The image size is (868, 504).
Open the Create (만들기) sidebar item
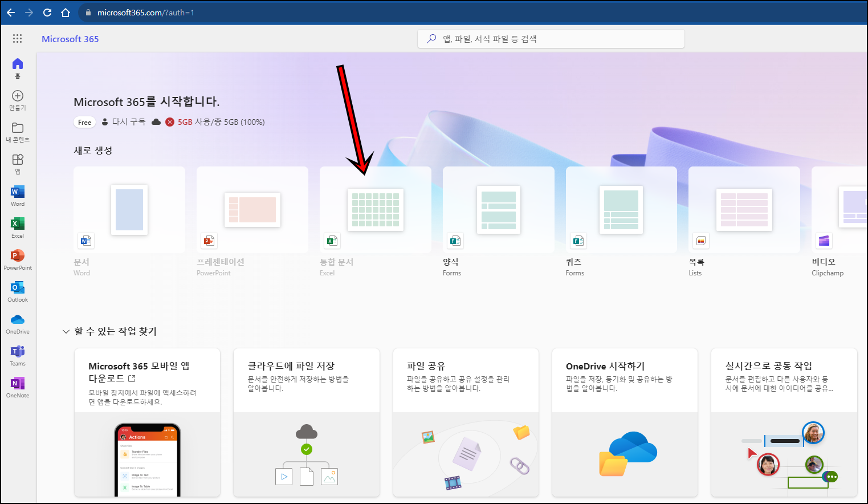coord(18,100)
